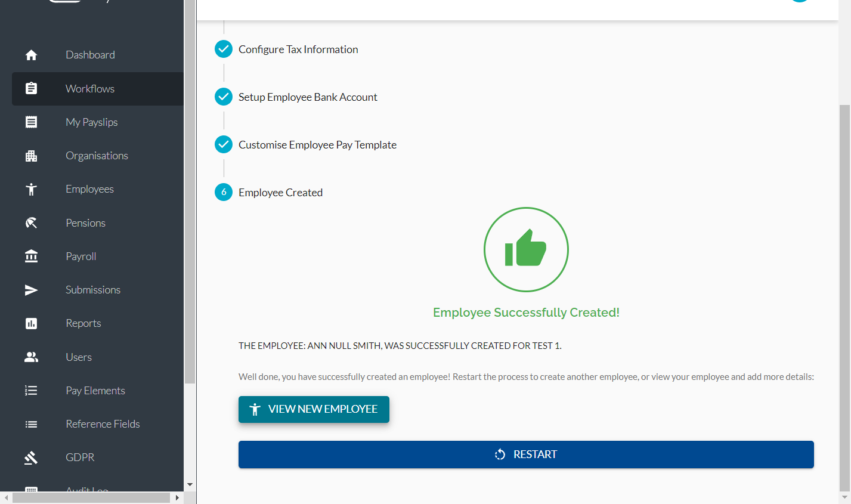Go to Submissions
Image resolution: width=851 pixels, height=504 pixels.
[98, 290]
